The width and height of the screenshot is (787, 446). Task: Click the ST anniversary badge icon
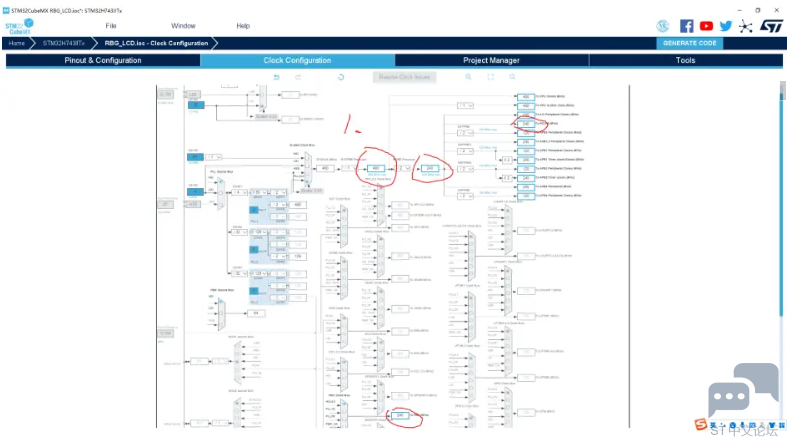(663, 26)
